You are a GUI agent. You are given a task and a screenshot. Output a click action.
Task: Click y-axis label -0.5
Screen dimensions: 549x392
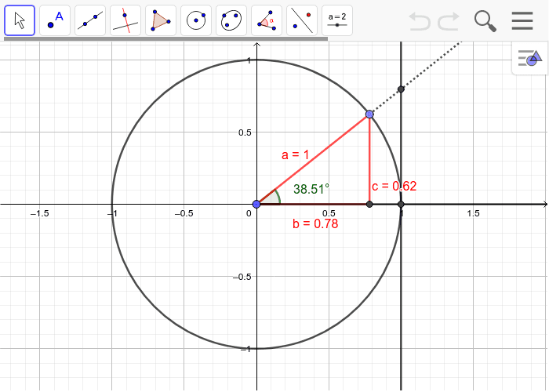(x=242, y=277)
